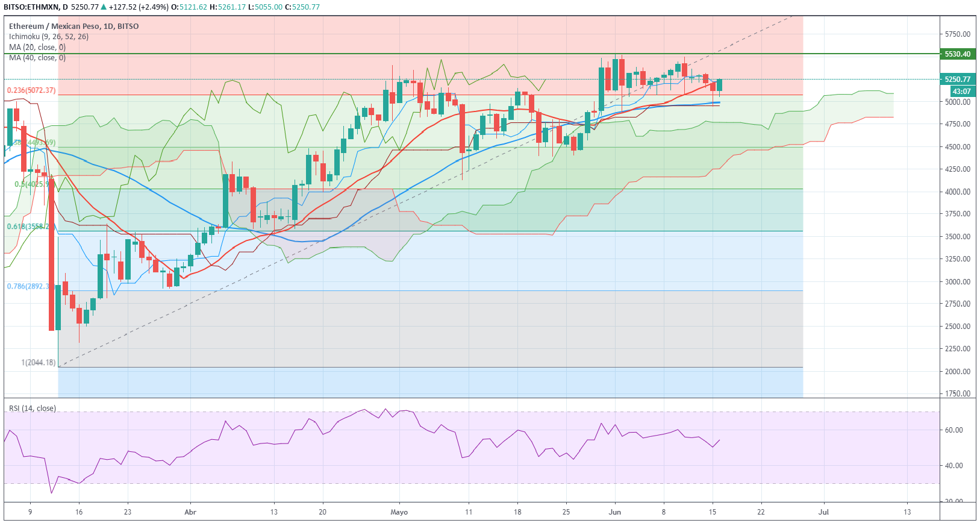This screenshot has height=523, width=980.
Task: Click the Mayo label on time axis
Action: pos(399,512)
